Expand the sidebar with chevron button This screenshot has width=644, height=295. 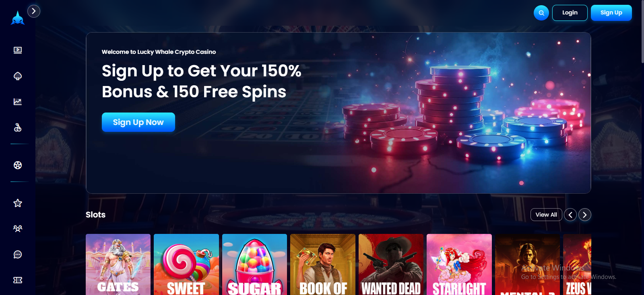[x=34, y=11]
